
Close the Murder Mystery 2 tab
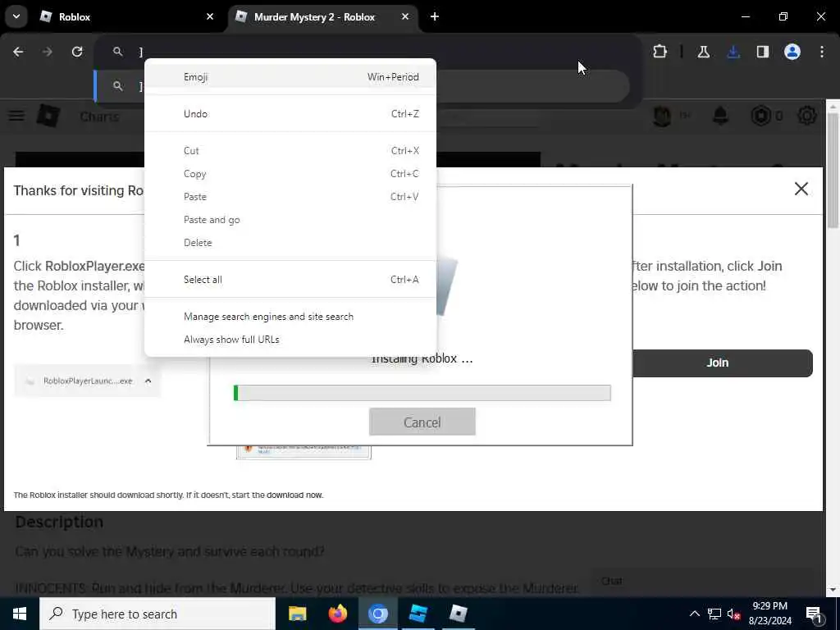tap(405, 16)
